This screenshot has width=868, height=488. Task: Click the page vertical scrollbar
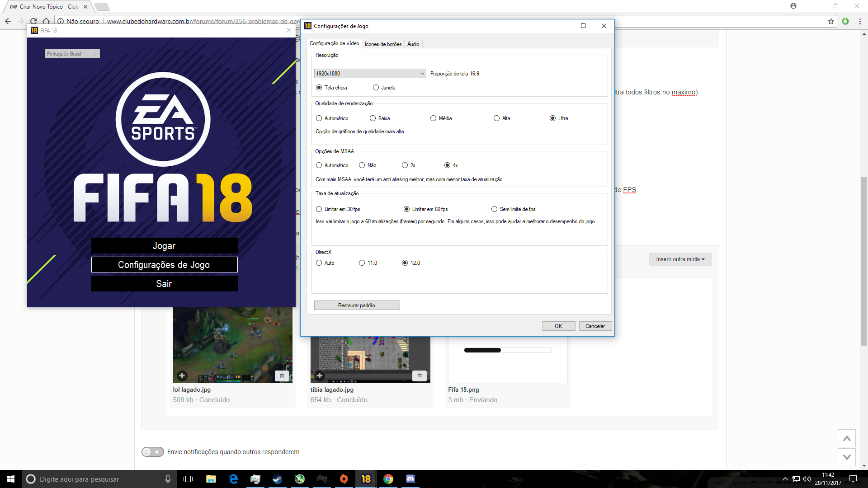[x=864, y=261]
